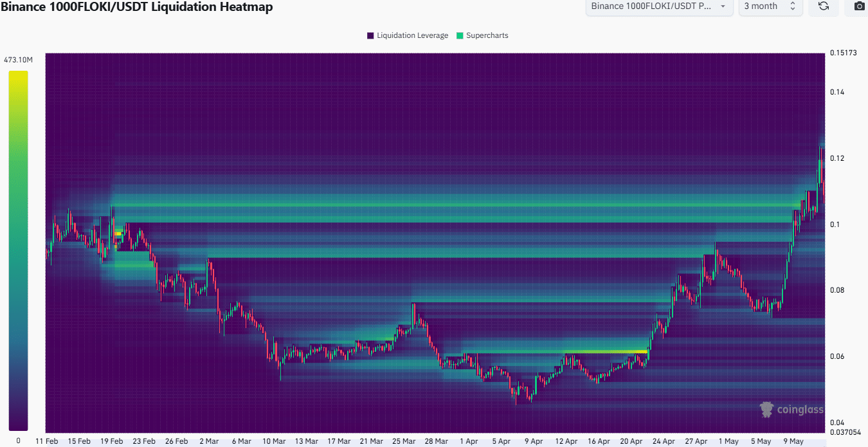Click the liquidation intensity color scale bar
The height and width of the screenshot is (447, 868).
pyautogui.click(x=18, y=250)
